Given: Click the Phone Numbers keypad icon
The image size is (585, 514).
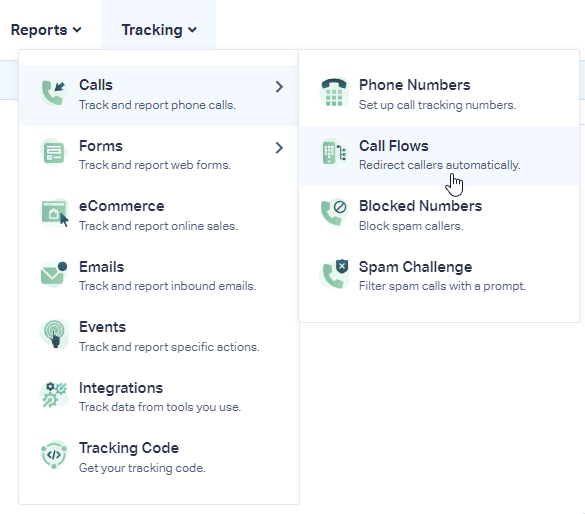Looking at the screenshot, I should (334, 92).
